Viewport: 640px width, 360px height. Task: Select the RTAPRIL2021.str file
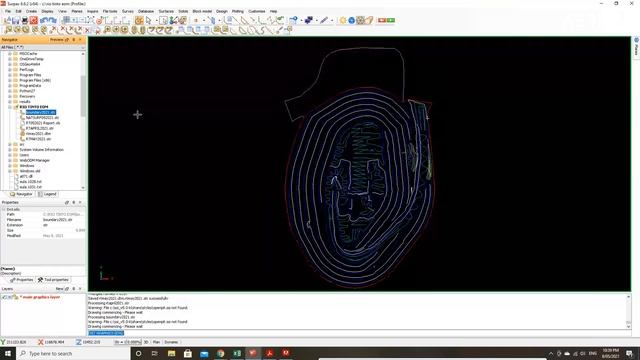(39, 128)
